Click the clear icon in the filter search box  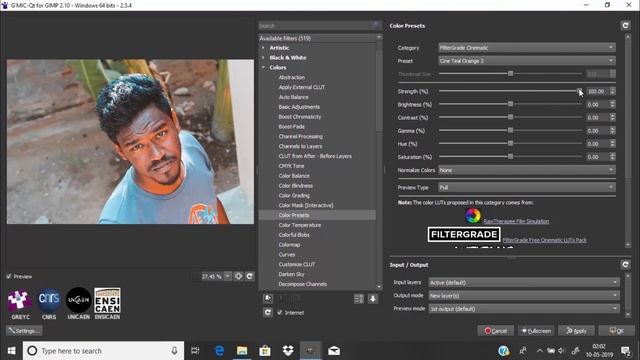point(376,25)
